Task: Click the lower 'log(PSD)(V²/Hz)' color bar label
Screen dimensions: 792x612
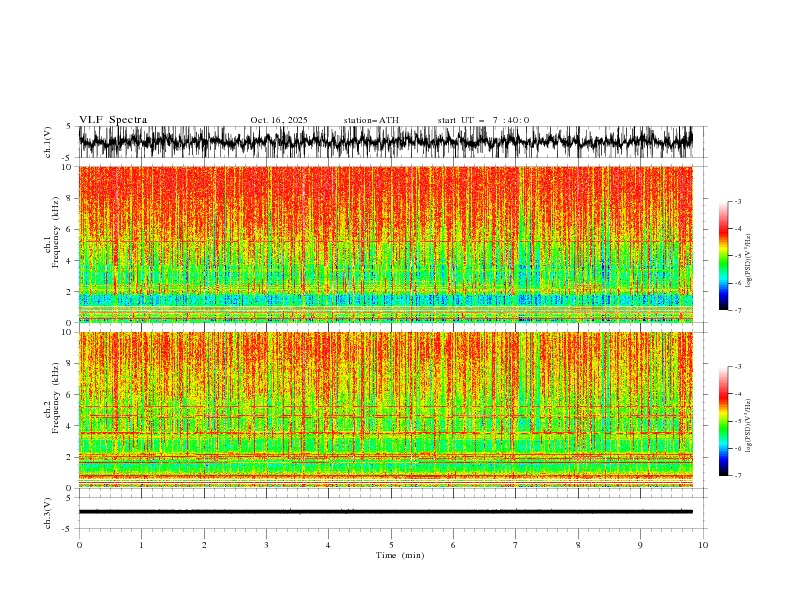Action: point(748,426)
